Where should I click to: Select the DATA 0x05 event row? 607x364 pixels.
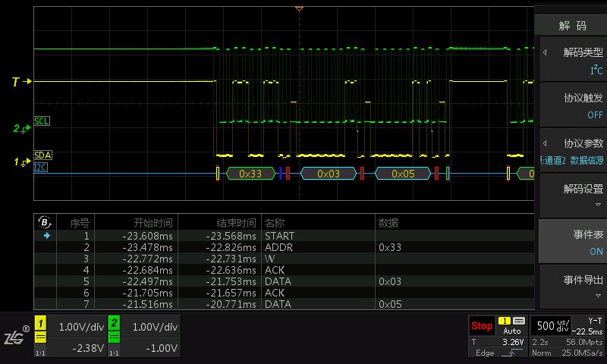pyautogui.click(x=284, y=304)
